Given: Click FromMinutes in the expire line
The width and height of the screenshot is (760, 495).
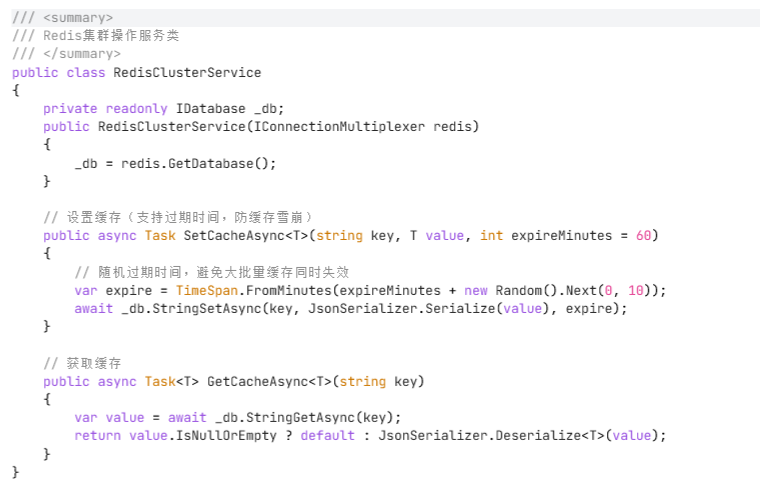Looking at the screenshot, I should [x=288, y=291].
